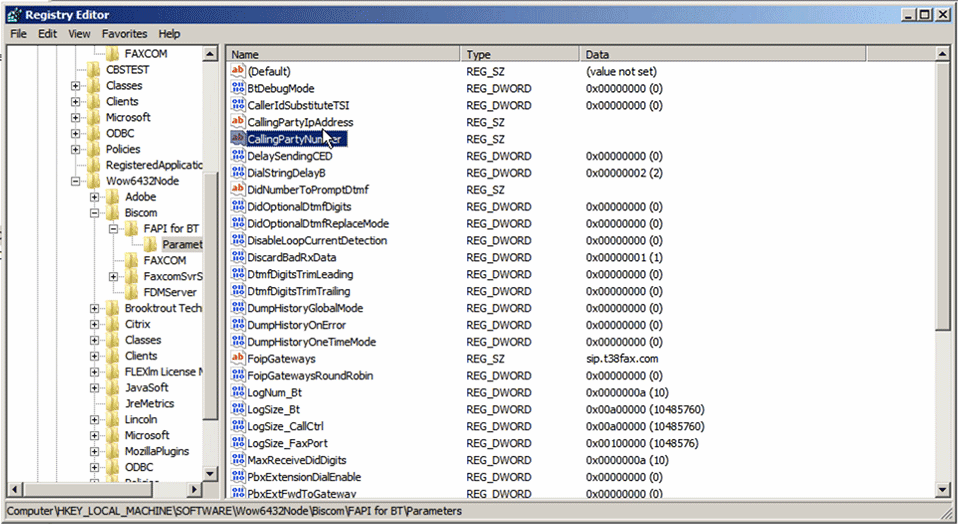This screenshot has width=958, height=524.
Task: Click the DialStringDelayB DWORD icon
Action: pyautogui.click(x=238, y=173)
